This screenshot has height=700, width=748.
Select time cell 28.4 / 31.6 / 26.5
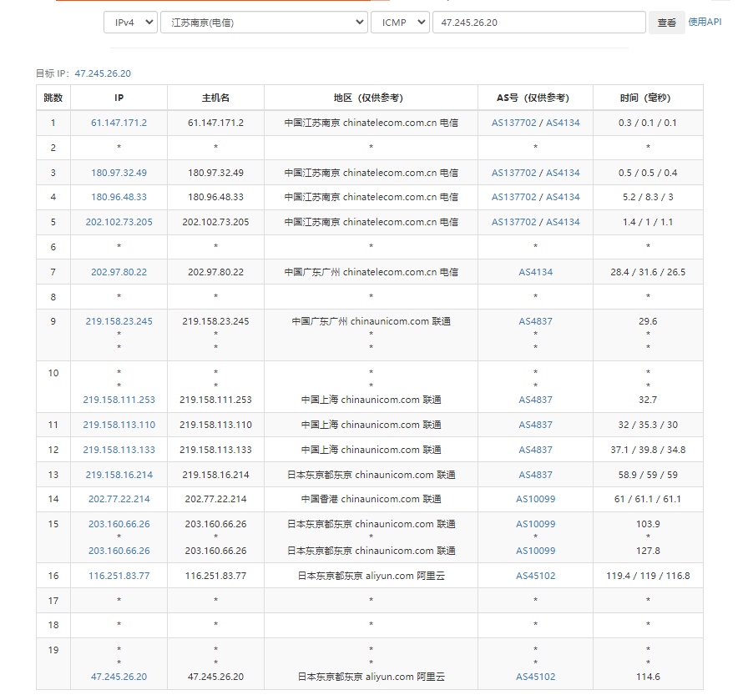pyautogui.click(x=648, y=272)
